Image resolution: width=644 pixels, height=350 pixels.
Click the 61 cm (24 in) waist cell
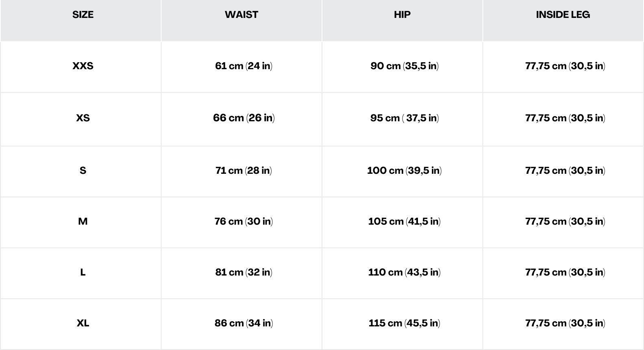tap(244, 66)
